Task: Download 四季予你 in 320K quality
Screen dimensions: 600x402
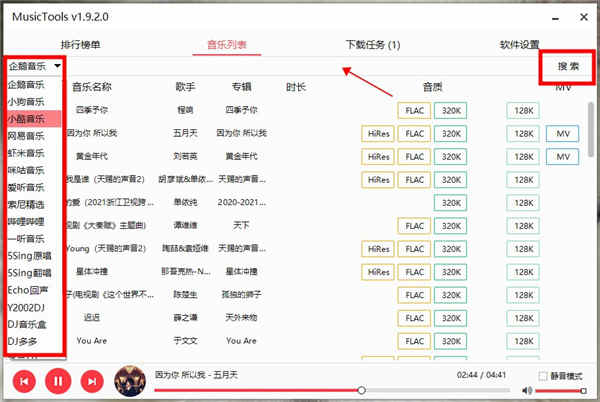Action: pyautogui.click(x=451, y=111)
